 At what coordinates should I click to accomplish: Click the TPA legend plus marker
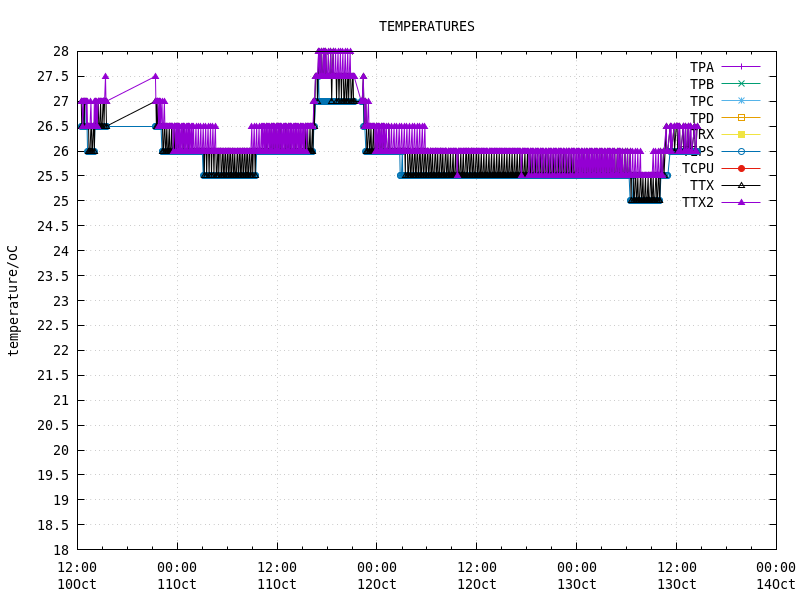tap(741, 67)
